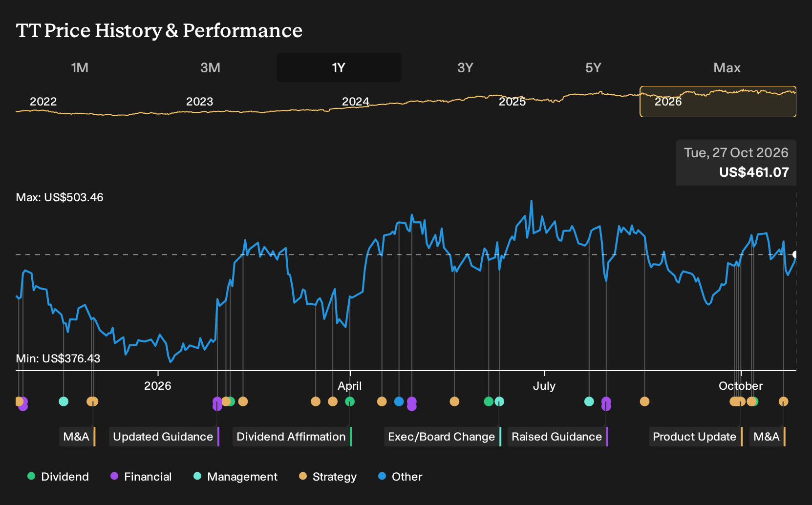Open the Raised Guidance event label
Screen dimensions: 812x505
pos(558,437)
